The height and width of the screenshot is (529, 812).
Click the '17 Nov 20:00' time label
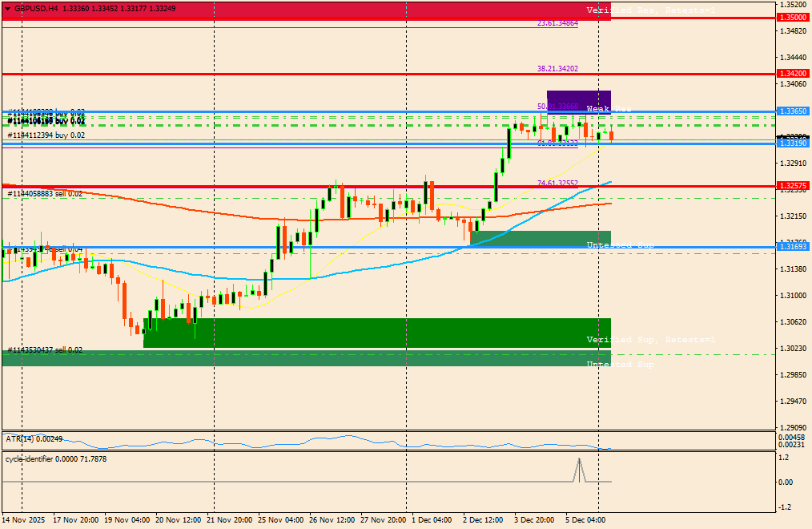76,519
